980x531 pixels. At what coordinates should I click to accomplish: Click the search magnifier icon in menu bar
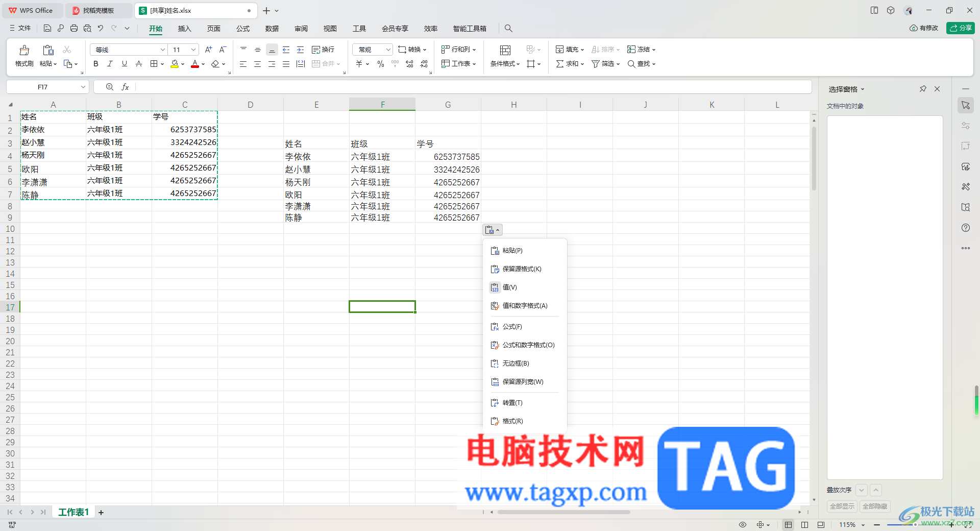tap(508, 28)
